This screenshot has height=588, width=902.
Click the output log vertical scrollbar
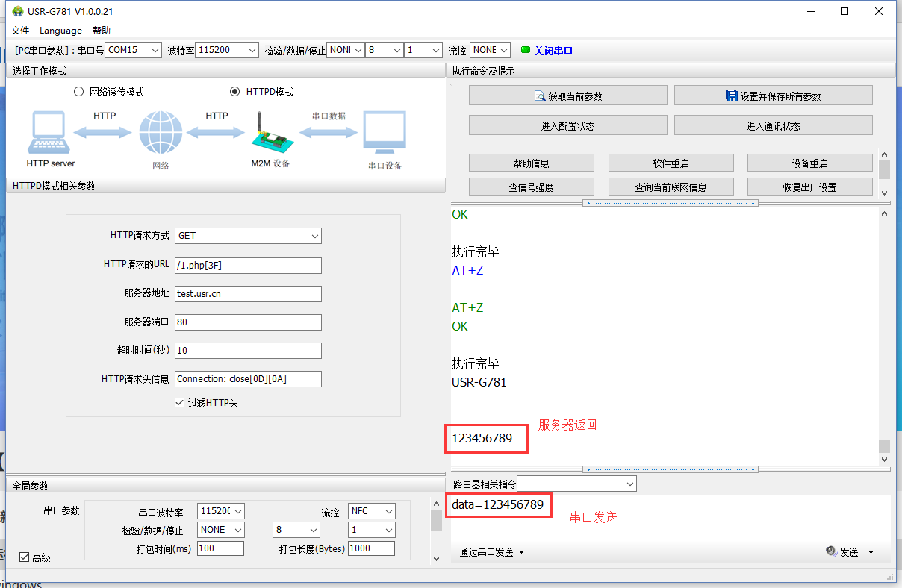[x=885, y=336]
